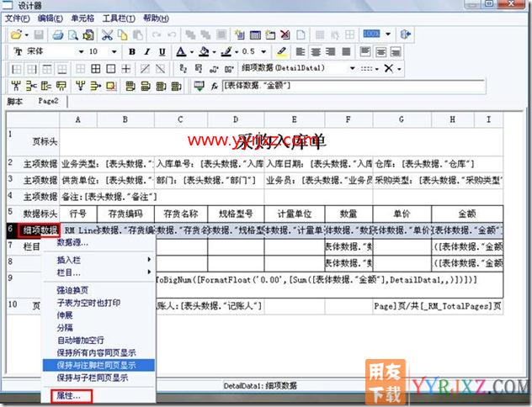Open the 工具栏(T) menu
Image resolution: width=532 pixels, height=407 pixels.
[119, 18]
